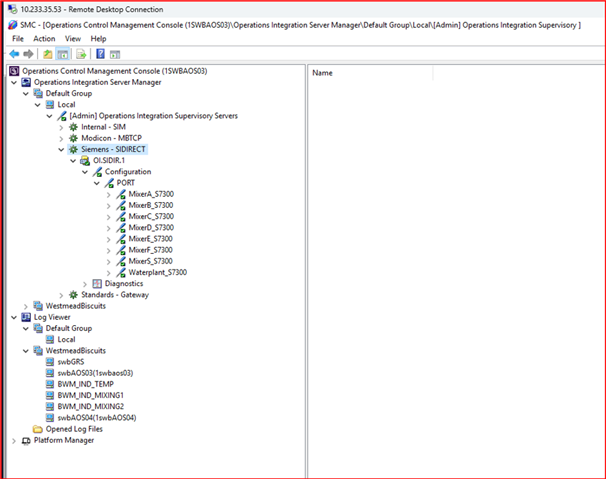This screenshot has height=479, width=606.
Task: Open the Help menu
Action: coord(98,39)
